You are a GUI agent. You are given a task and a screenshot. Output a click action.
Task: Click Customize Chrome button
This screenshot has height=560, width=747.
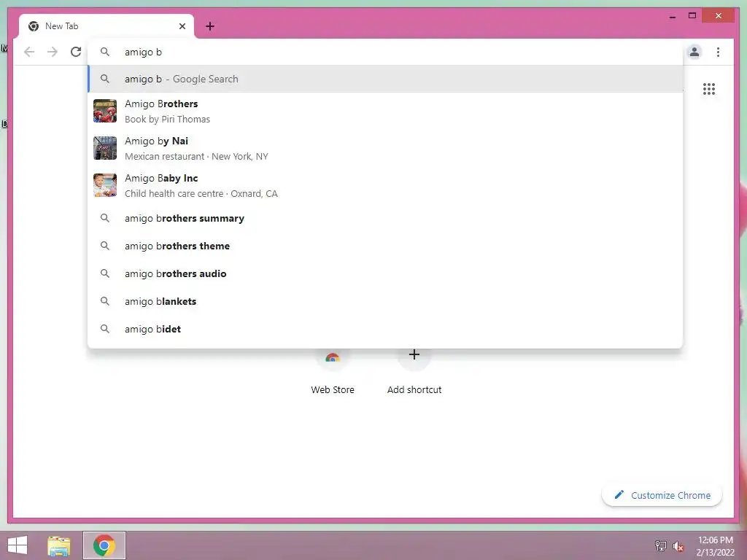pyautogui.click(x=662, y=495)
